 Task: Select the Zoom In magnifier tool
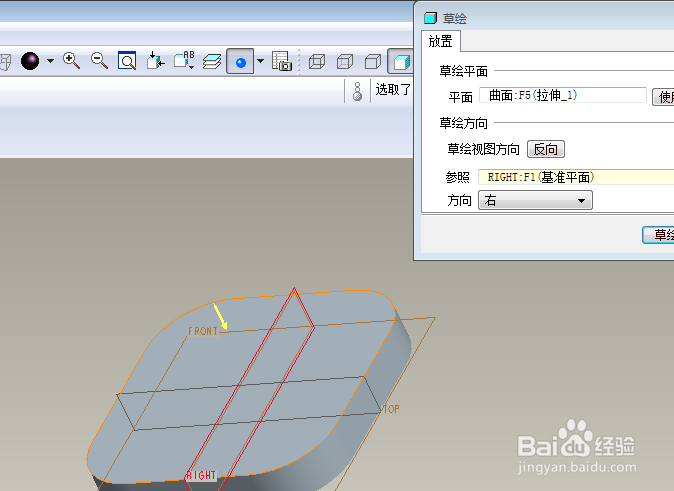tap(71, 61)
